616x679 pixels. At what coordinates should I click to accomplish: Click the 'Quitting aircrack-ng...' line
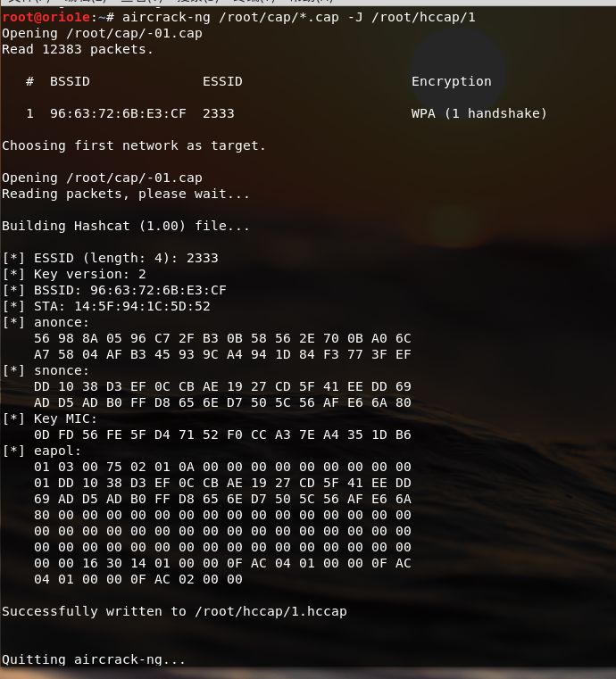click(94, 659)
